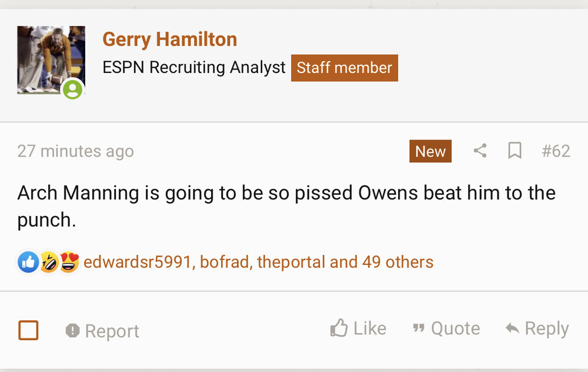This screenshot has height=372, width=588.
Task: Click the heart-eyes reaction emoji
Action: (69, 262)
